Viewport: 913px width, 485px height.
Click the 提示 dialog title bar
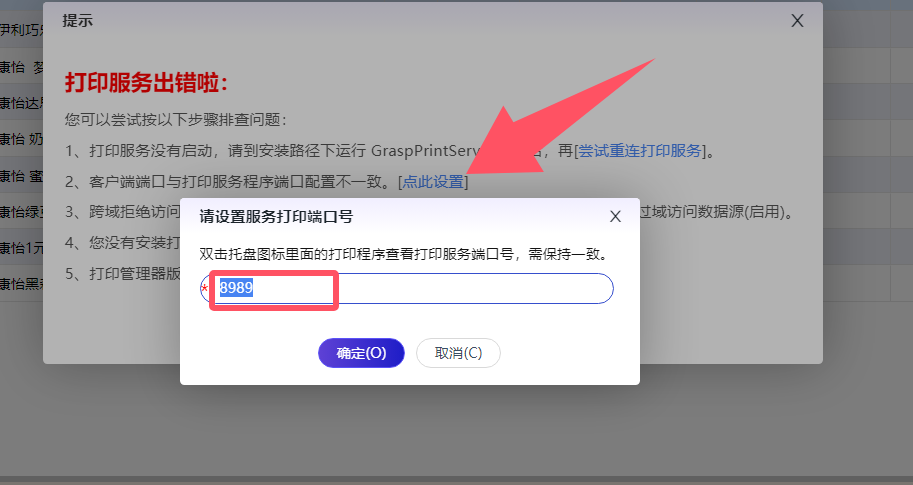(400, 21)
